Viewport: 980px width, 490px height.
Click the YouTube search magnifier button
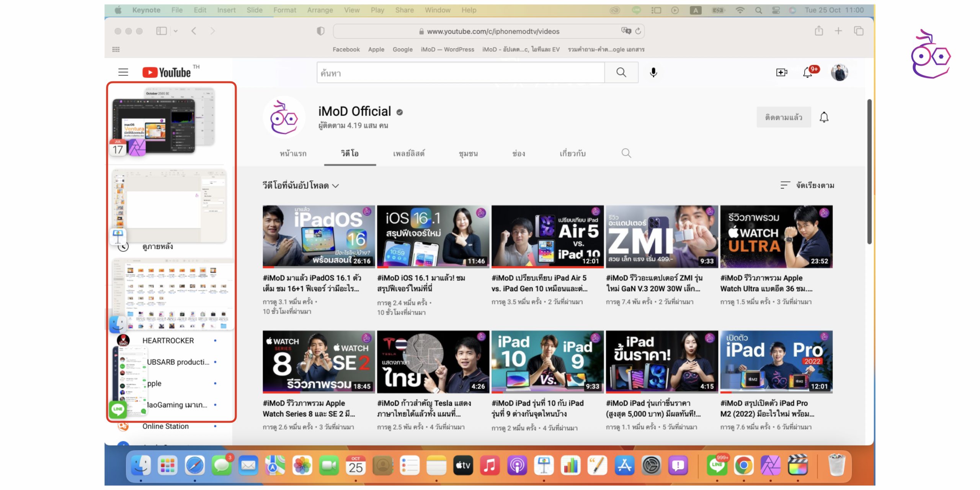(x=621, y=72)
